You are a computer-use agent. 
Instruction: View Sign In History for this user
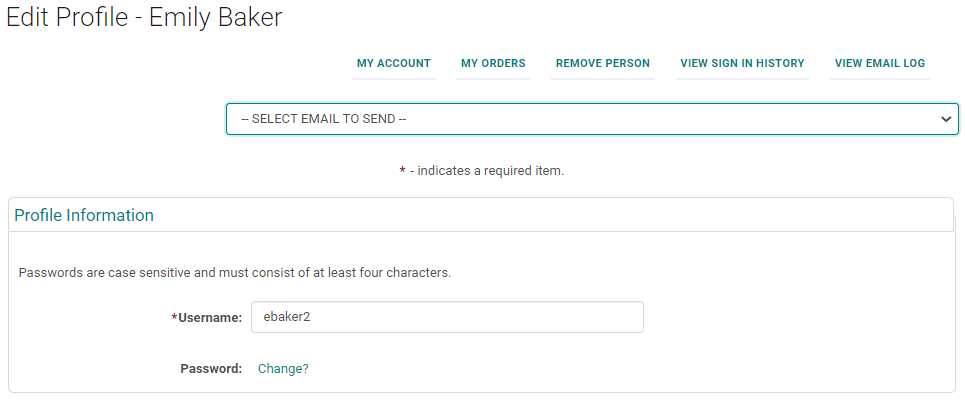coord(742,63)
